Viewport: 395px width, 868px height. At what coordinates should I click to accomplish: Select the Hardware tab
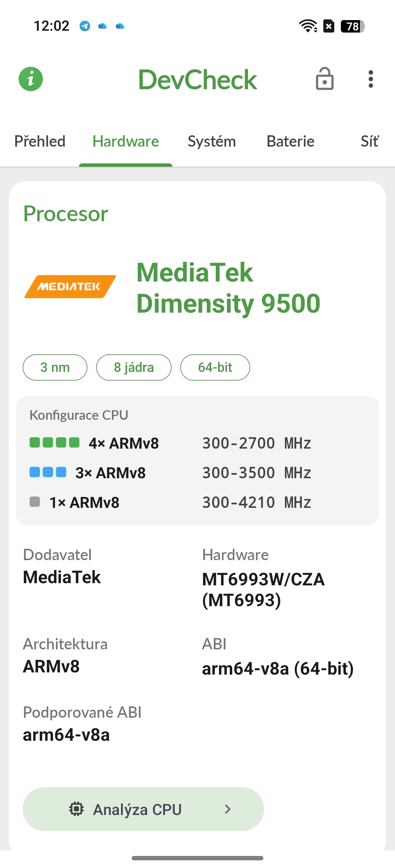pos(125,141)
